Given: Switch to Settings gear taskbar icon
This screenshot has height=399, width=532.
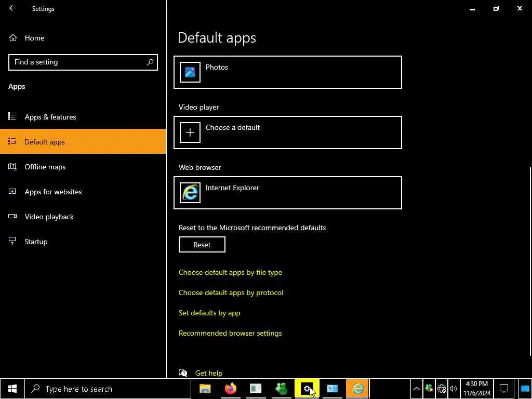Looking at the screenshot, I should pos(307,389).
